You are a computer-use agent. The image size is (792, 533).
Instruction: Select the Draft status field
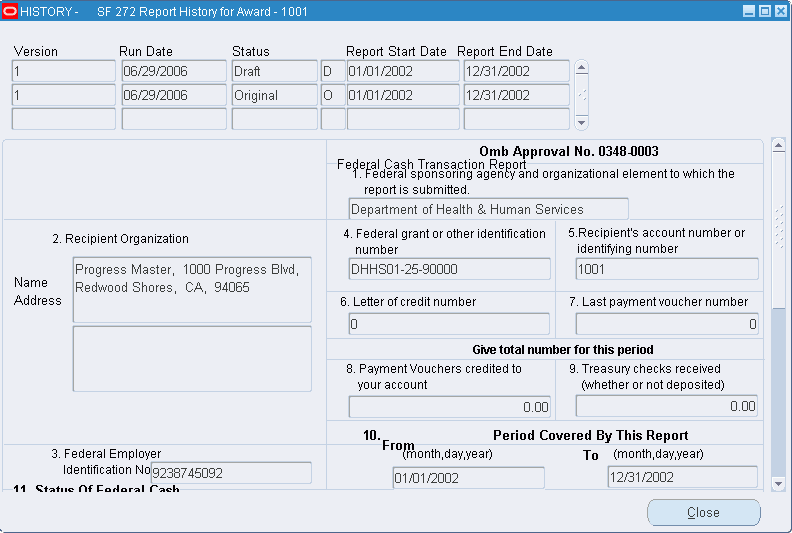pos(274,71)
